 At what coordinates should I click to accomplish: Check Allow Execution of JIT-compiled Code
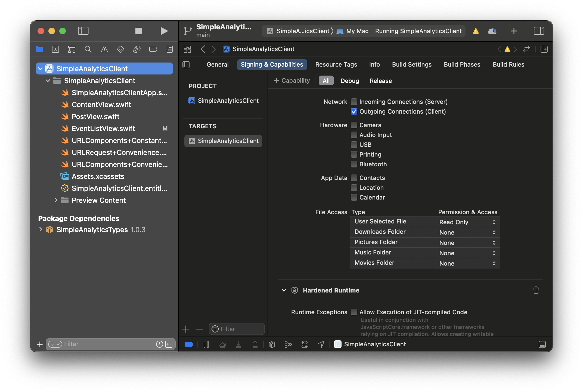pos(354,312)
